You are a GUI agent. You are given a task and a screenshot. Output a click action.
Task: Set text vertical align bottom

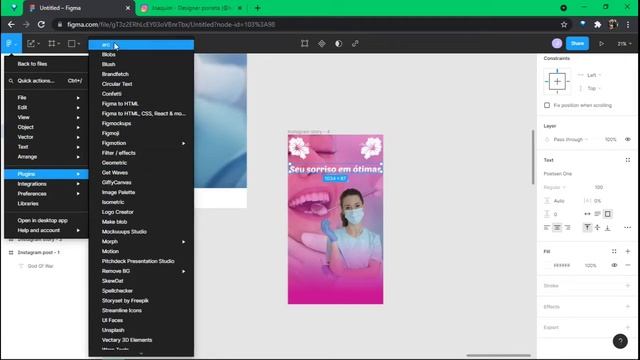(x=607, y=227)
